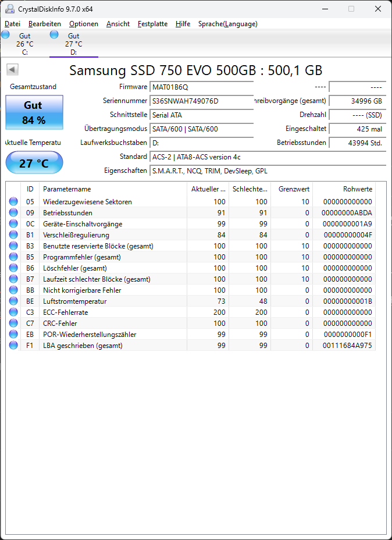The height and width of the screenshot is (540, 392).
Task: Click the Rohwerte column header
Action: point(344,189)
